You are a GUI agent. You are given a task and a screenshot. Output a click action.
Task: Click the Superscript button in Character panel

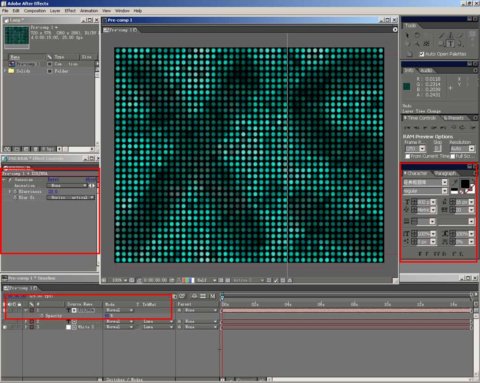(x=454, y=254)
